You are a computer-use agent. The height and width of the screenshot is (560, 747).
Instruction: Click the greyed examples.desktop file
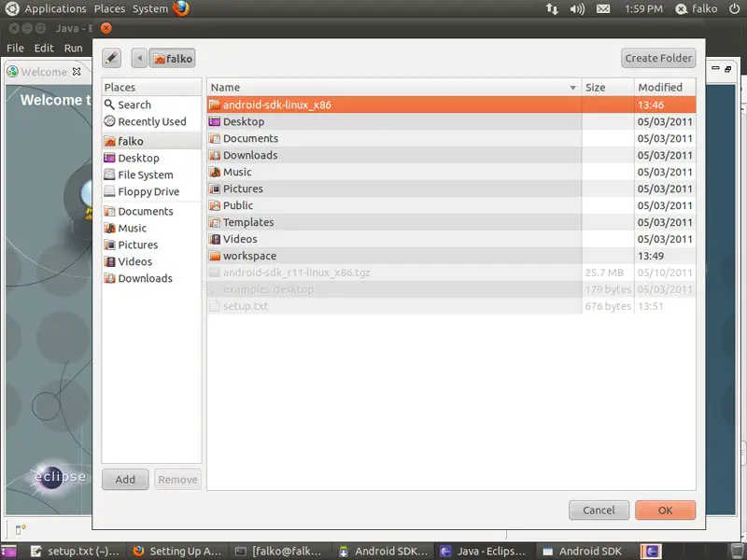(451, 289)
